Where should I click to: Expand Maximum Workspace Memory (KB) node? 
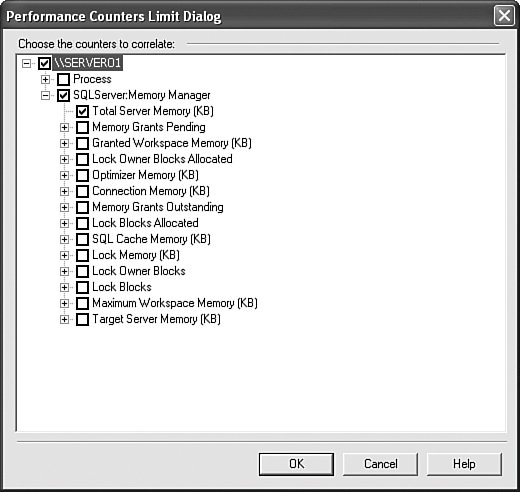[64, 303]
